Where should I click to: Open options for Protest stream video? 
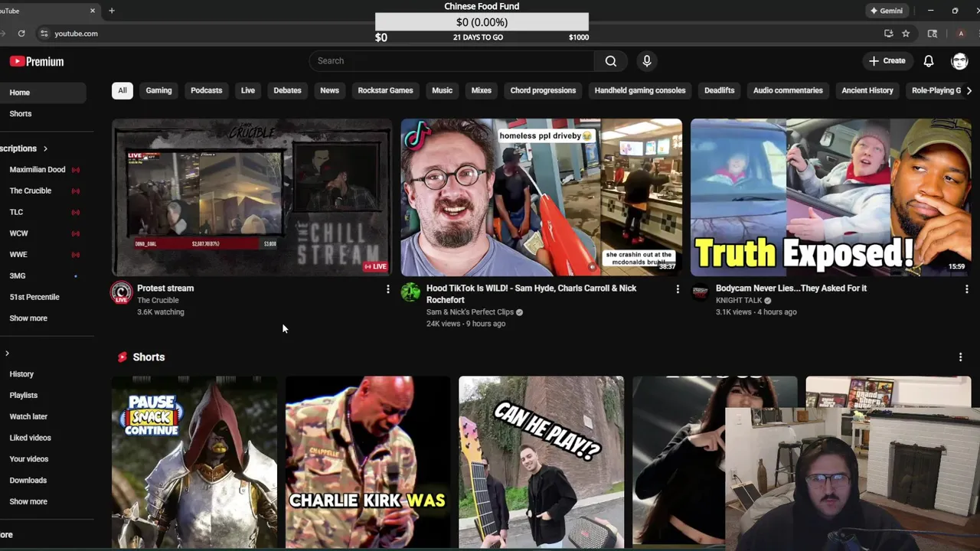tap(388, 289)
